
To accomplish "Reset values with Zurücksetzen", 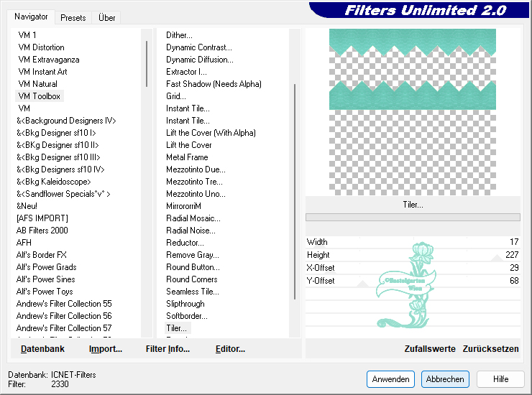I will [490, 349].
